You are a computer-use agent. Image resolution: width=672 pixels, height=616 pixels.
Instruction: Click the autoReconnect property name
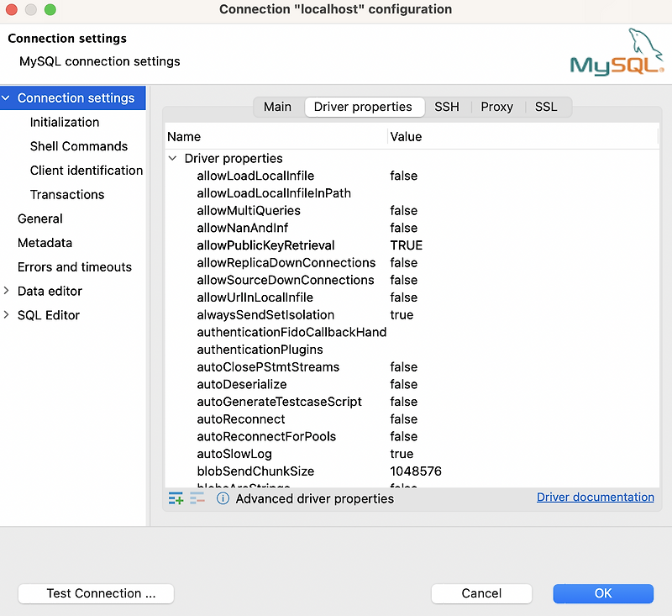[x=241, y=419]
